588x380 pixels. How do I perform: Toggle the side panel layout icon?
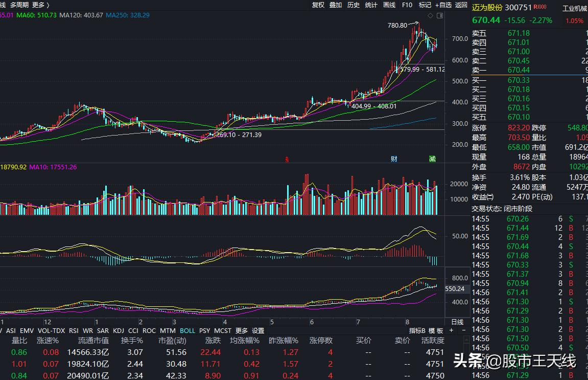click(440, 15)
